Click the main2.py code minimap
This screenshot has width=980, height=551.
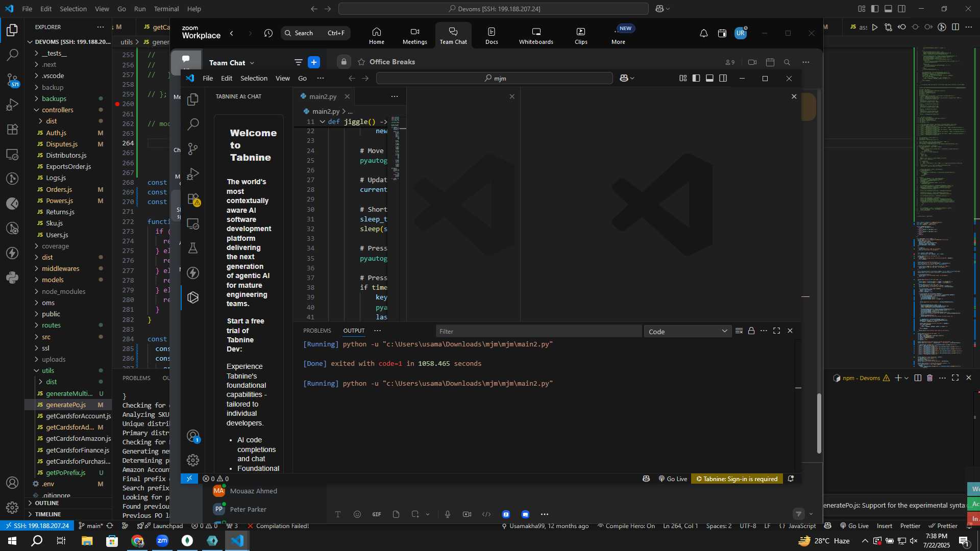[396, 148]
